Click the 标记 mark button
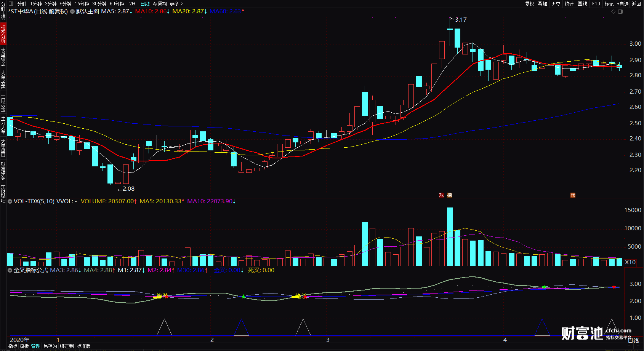 pos(609,4)
